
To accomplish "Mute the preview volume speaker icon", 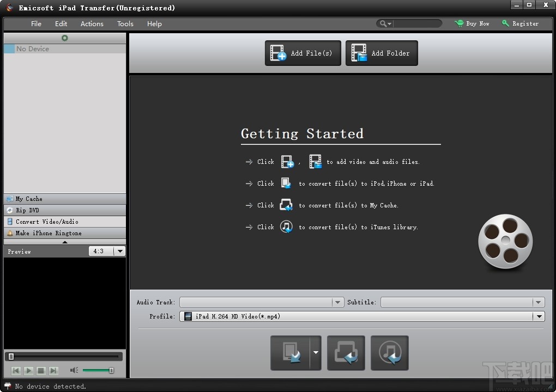I will click(x=74, y=370).
